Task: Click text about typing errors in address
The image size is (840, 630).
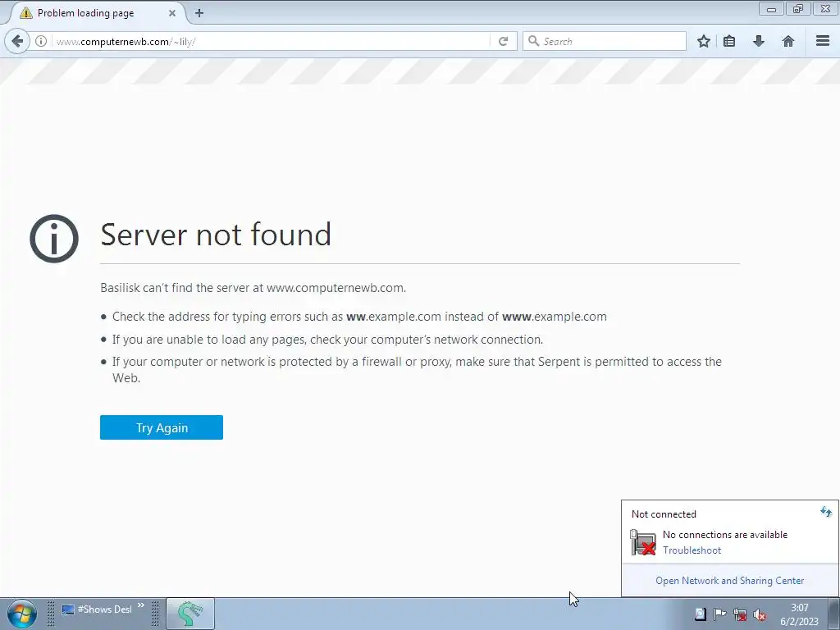Action: pos(359,317)
